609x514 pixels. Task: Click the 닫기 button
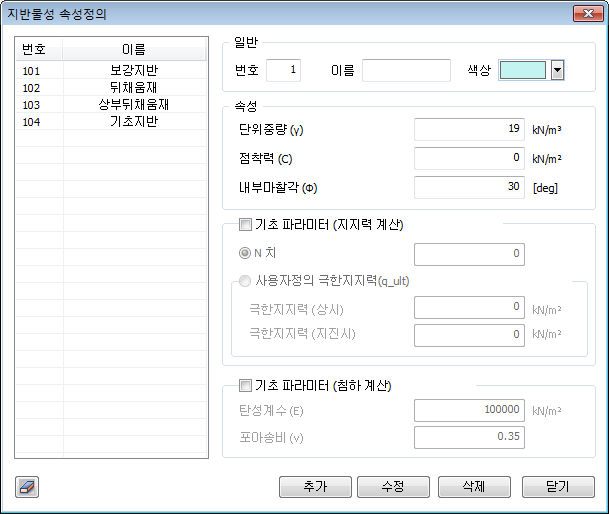(558, 487)
